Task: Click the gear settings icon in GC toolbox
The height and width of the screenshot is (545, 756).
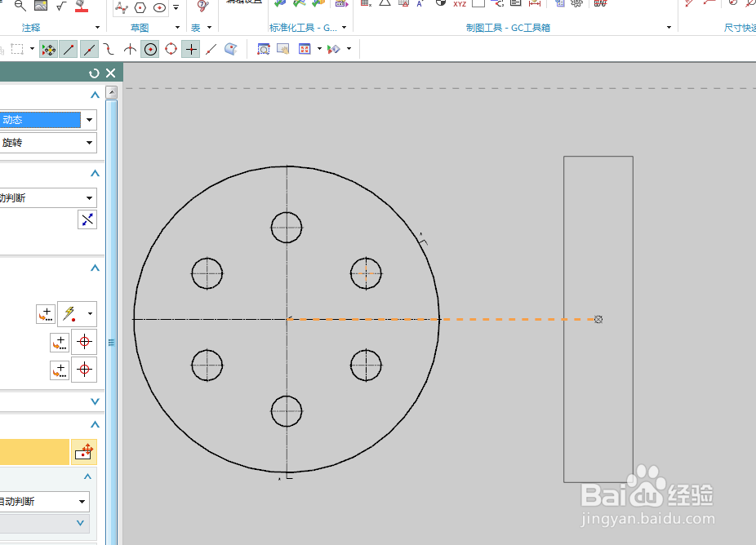Action: click(576, 3)
